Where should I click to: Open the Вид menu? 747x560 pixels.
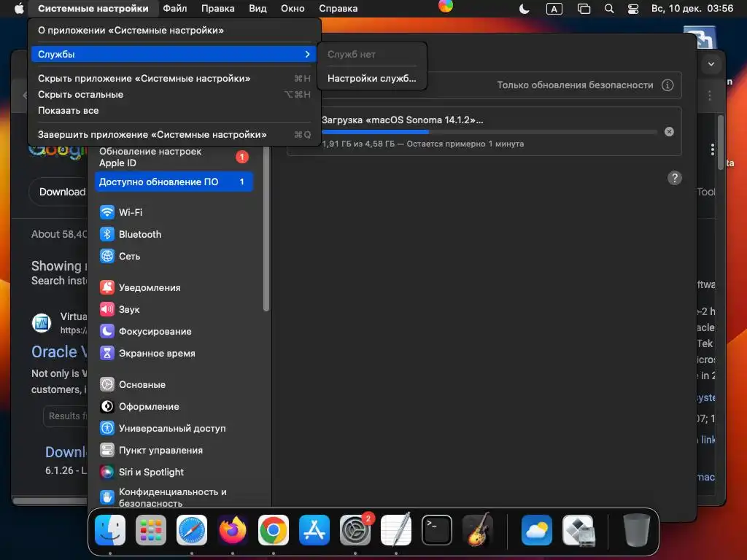point(258,9)
